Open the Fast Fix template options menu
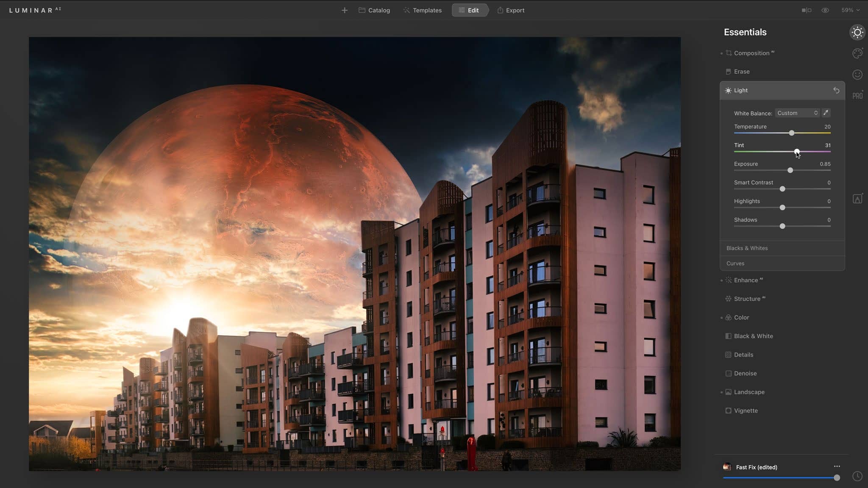Image resolution: width=868 pixels, height=488 pixels. point(837,466)
